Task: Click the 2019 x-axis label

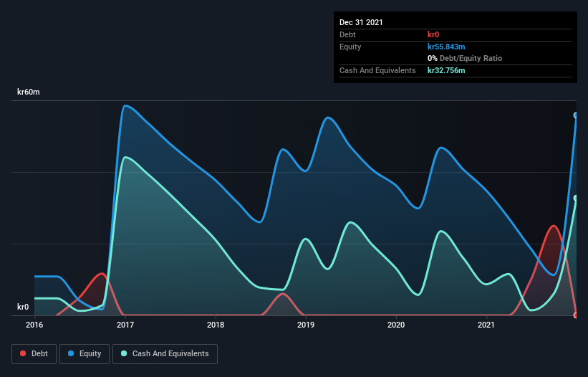Action: click(x=306, y=325)
